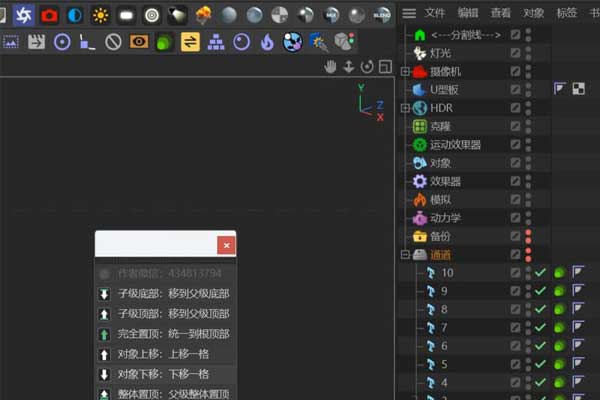The image size is (600, 400).
Task: Click the gray cubes with colored dots icon
Action: [x=344, y=41]
